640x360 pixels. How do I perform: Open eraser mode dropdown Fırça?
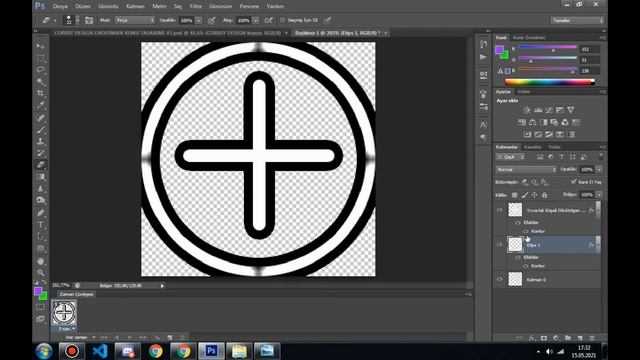(135, 20)
